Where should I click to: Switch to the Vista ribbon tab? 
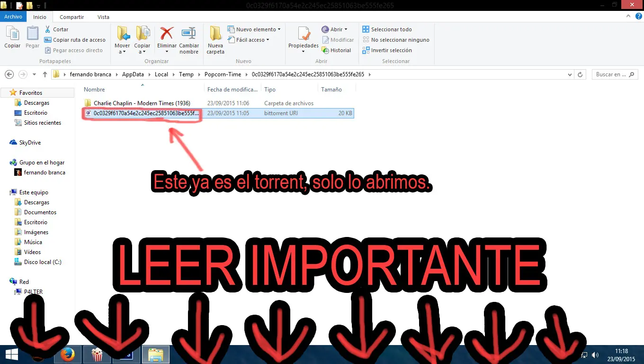(x=103, y=17)
